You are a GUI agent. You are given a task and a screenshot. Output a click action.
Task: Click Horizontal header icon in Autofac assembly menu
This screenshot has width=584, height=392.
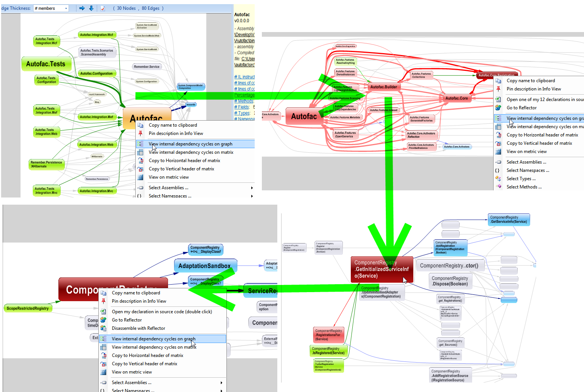[x=141, y=161]
